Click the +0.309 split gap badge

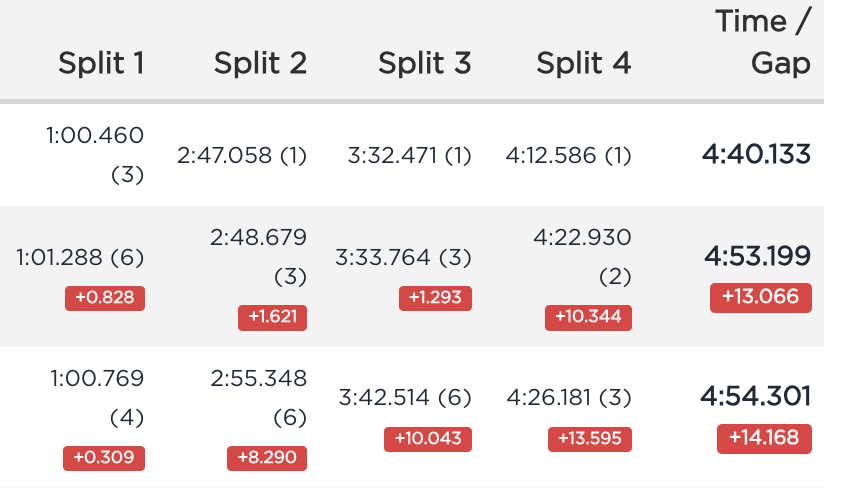click(x=104, y=458)
